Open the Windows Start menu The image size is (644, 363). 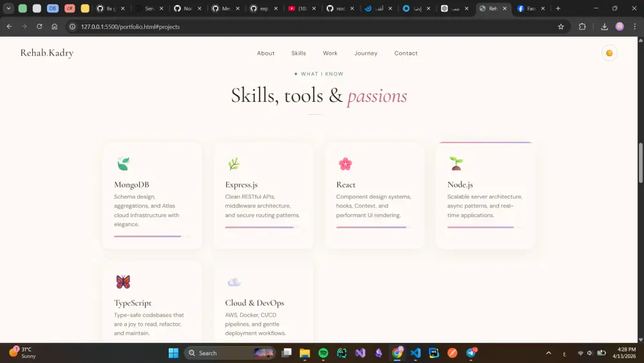click(x=173, y=353)
